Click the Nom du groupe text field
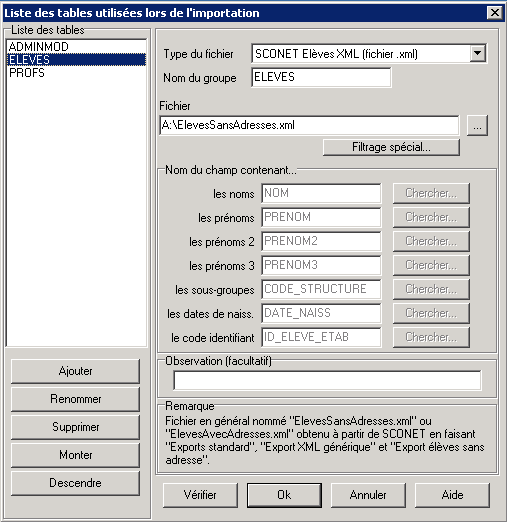 [321, 77]
